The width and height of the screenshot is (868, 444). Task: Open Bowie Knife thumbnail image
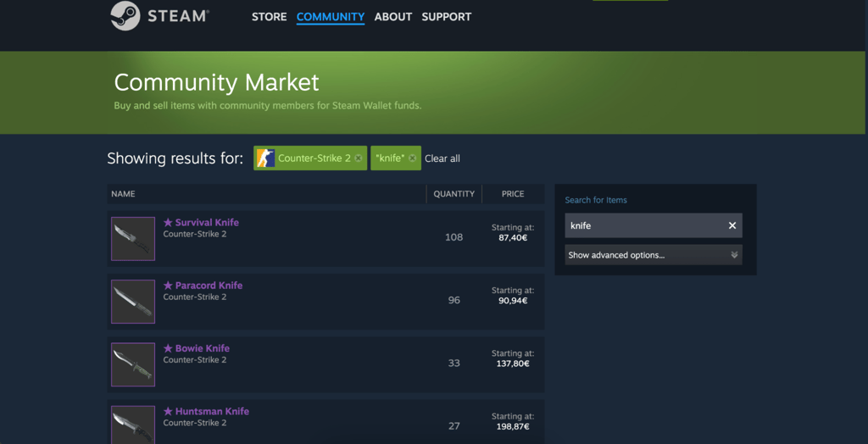[133, 364]
